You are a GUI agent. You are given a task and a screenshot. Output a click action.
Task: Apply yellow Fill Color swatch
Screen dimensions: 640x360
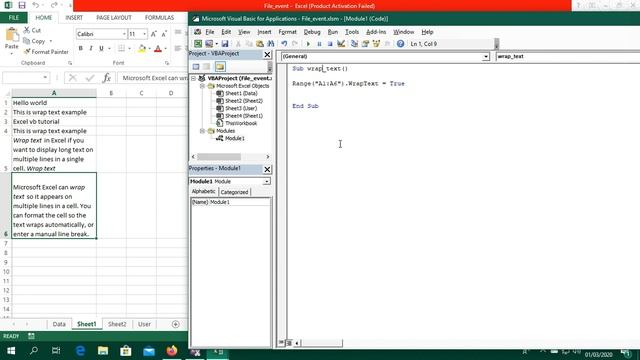[x=142, y=49]
